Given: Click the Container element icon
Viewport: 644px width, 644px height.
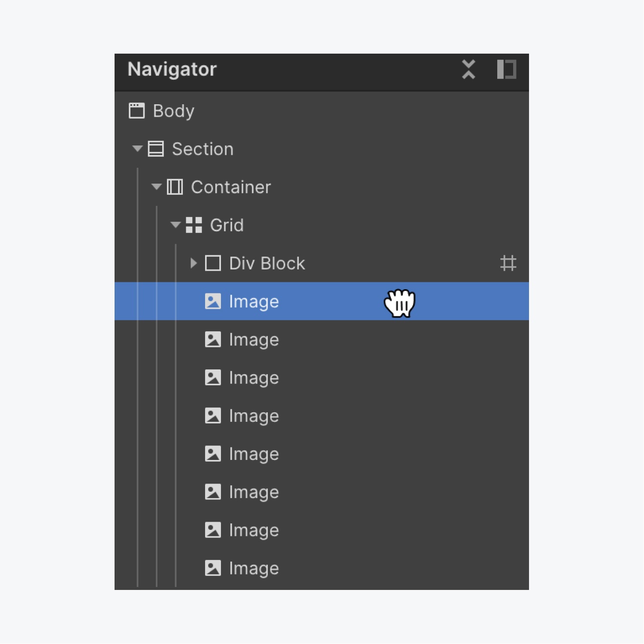Looking at the screenshot, I should click(x=175, y=187).
